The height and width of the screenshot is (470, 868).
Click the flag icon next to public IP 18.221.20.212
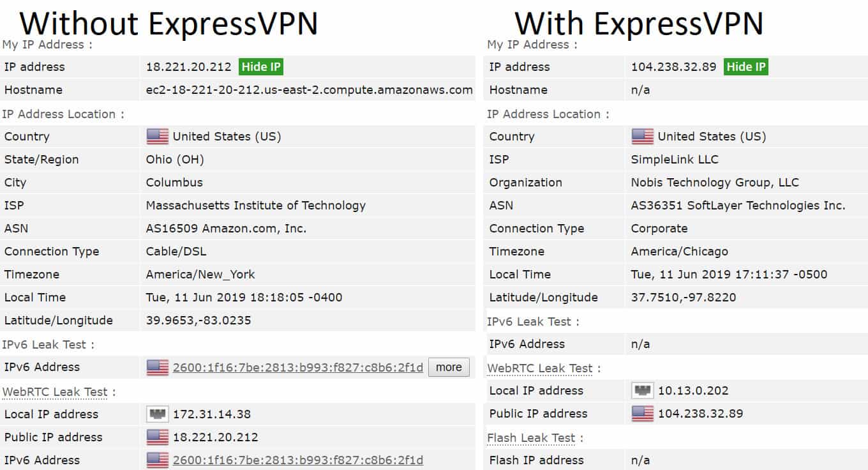pyautogui.click(x=158, y=437)
